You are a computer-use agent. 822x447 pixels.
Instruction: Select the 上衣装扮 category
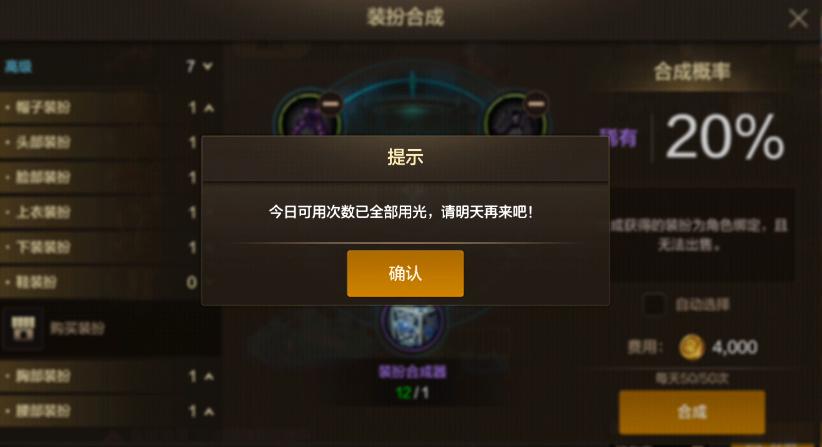[x=100, y=212]
